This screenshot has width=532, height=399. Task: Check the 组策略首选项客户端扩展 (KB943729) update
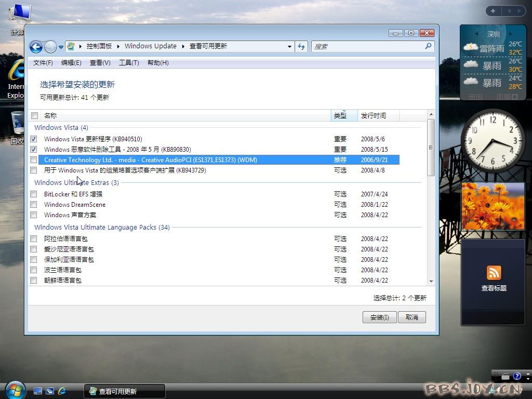pos(34,170)
